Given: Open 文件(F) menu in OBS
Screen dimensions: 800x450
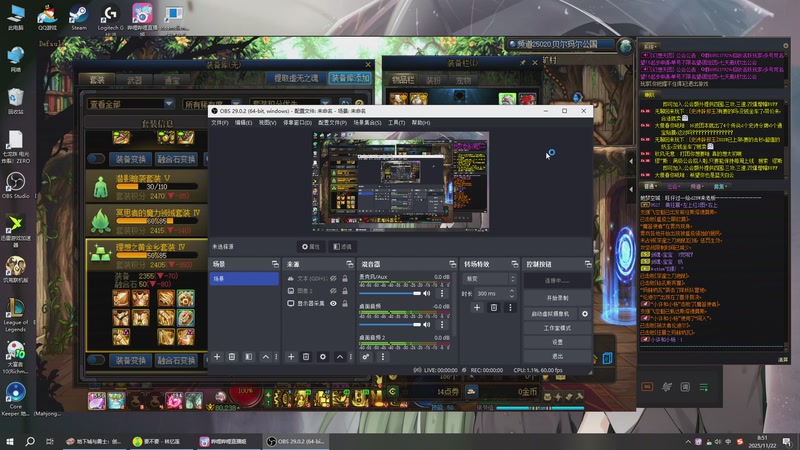Looking at the screenshot, I should click(x=220, y=122).
